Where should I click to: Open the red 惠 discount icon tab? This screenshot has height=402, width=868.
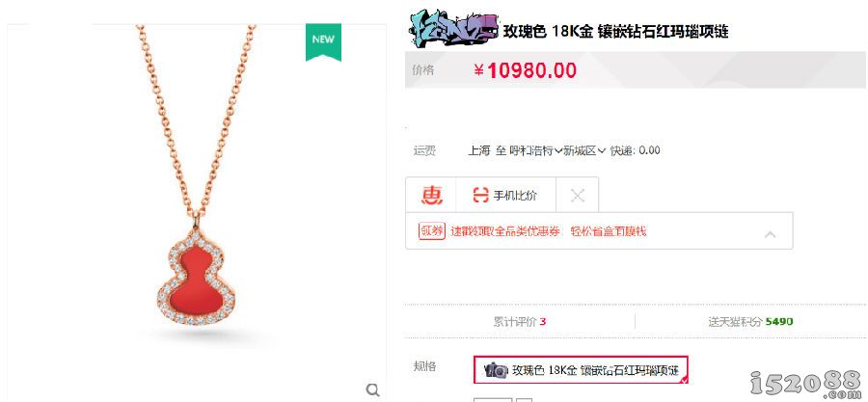coord(432,195)
